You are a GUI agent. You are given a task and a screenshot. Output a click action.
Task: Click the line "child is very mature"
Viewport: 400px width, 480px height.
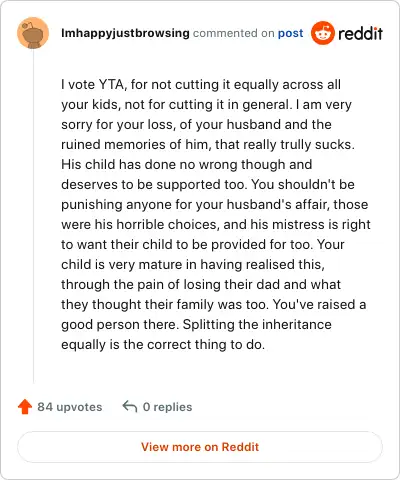[x=193, y=264]
